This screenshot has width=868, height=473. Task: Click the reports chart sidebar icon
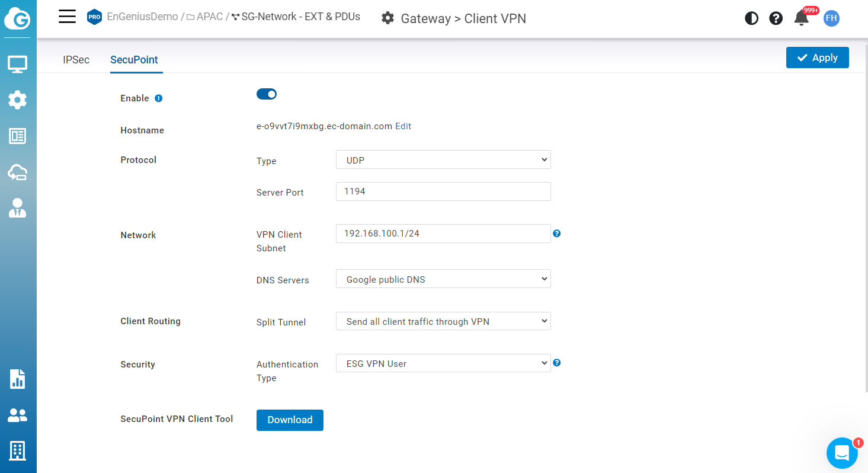[x=17, y=379]
